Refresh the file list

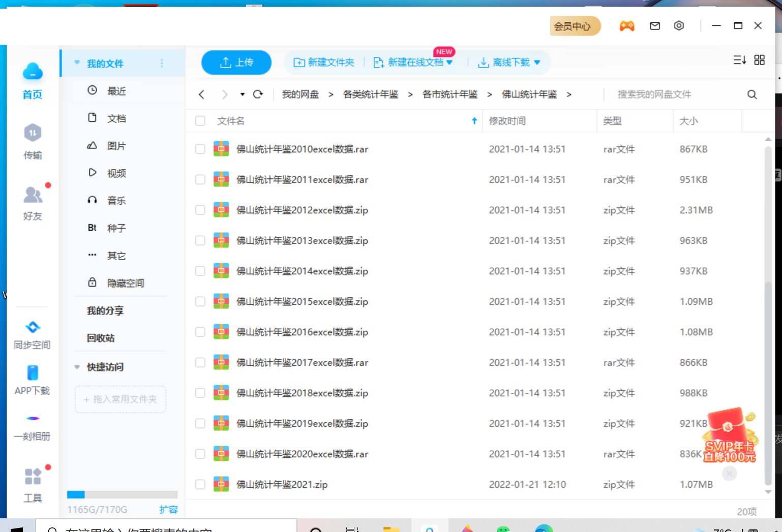point(258,94)
